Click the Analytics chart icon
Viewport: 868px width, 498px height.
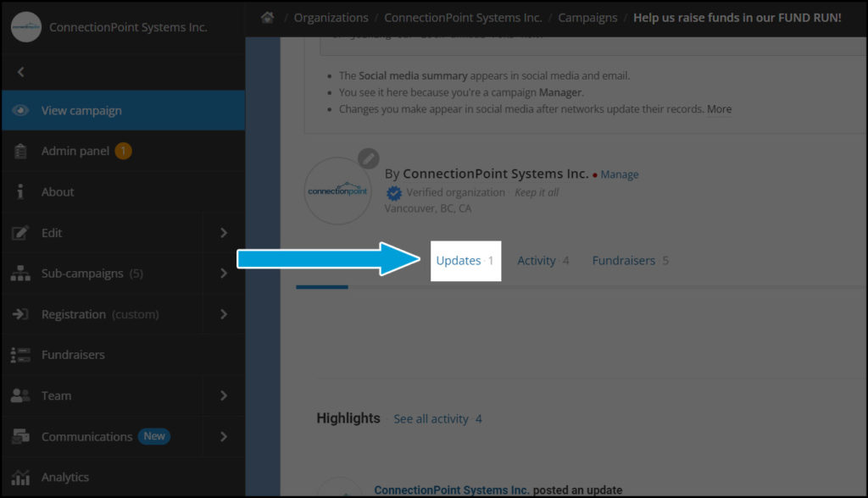pos(20,477)
